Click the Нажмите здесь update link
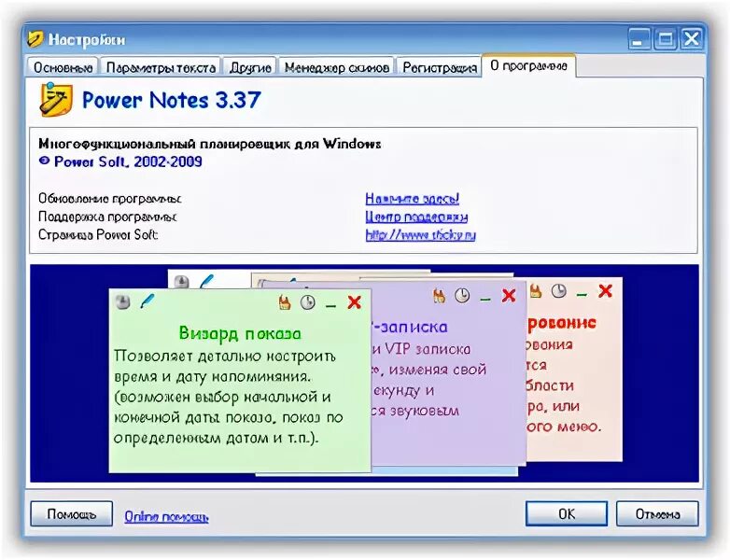This screenshot has height=560, width=730. click(x=412, y=199)
